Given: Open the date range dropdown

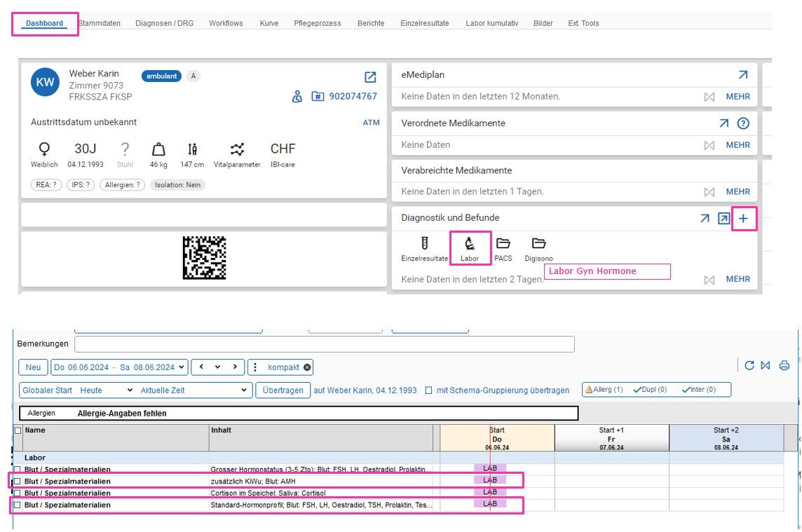Looking at the screenshot, I should (x=119, y=367).
